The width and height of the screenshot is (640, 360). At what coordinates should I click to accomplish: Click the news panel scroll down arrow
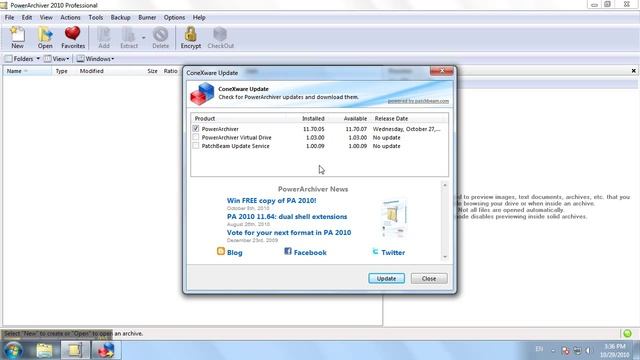(445, 257)
